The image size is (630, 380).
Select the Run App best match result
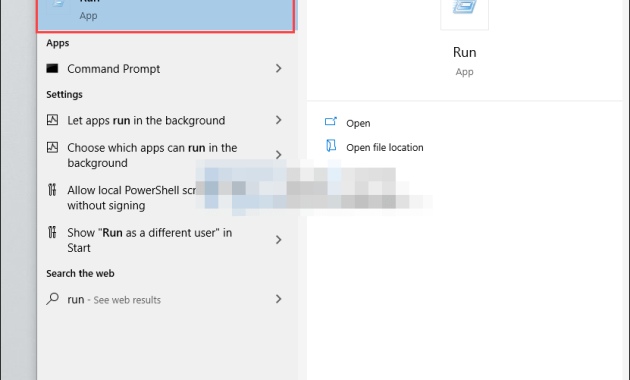pyautogui.click(x=166, y=15)
